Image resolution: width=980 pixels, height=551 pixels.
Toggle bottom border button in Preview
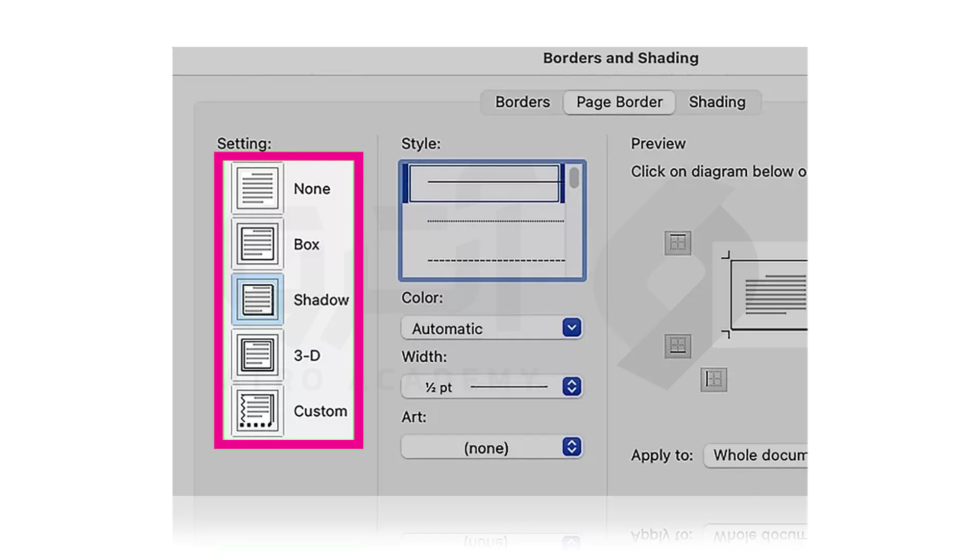pos(678,346)
